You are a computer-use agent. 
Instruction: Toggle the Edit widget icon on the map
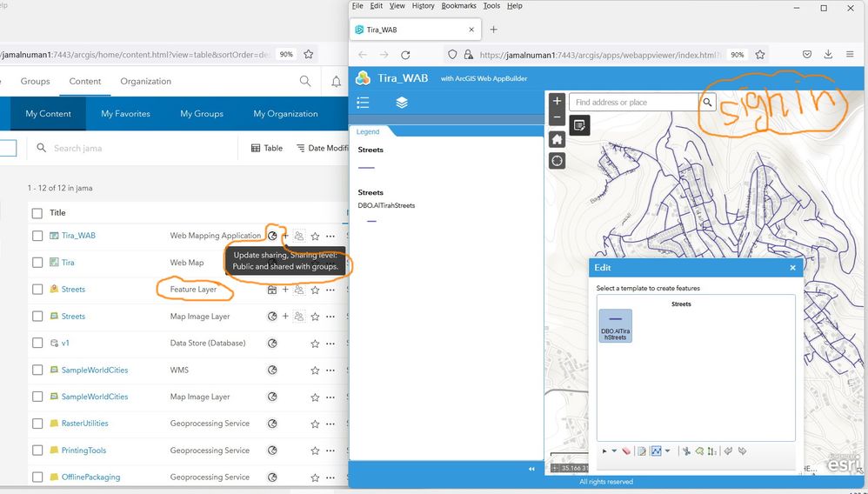[x=579, y=126]
